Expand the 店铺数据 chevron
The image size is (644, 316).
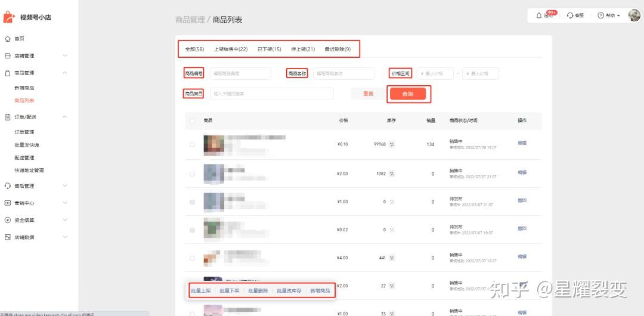(x=65, y=237)
